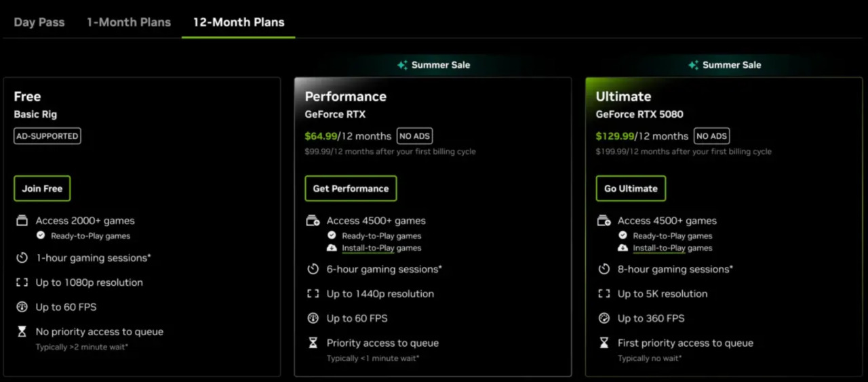Open Install-to-Play link in Ultimate plan
This screenshot has width=868, height=382.
point(659,248)
